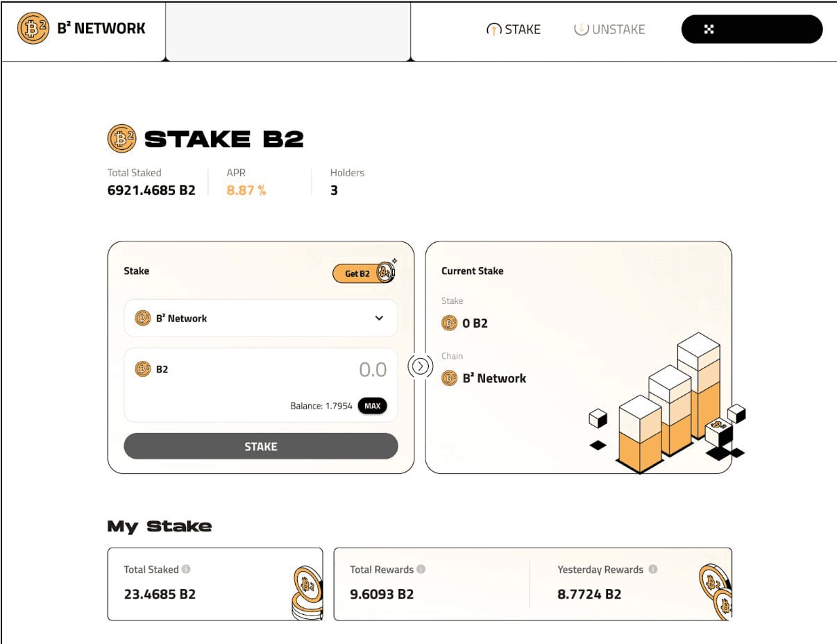Click the B² NETWORK brand text in the header
This screenshot has height=644, width=837.
tap(101, 29)
